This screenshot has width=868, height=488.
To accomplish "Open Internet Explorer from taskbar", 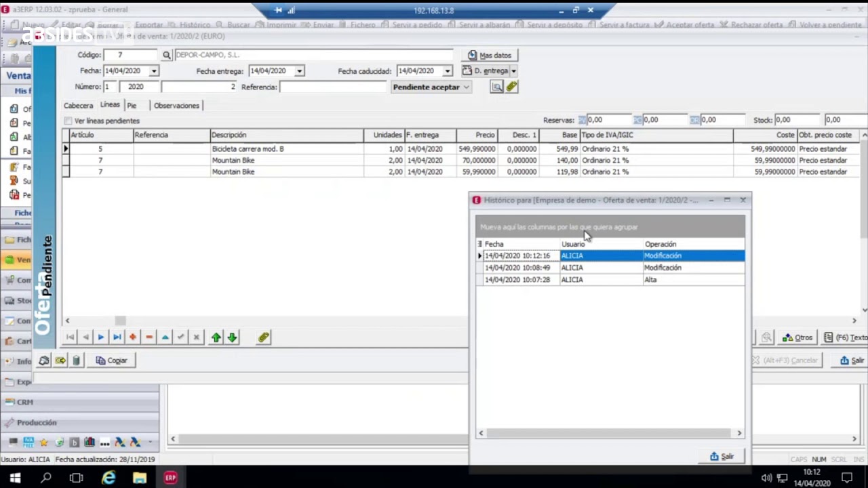I will click(x=108, y=478).
